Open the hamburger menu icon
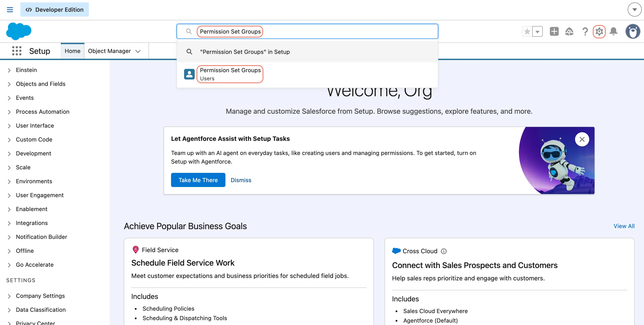 point(10,9)
